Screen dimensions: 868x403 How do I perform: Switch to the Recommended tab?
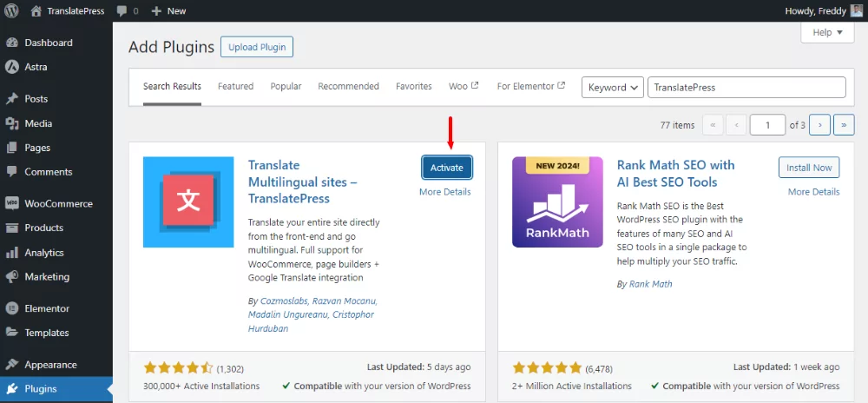click(x=349, y=86)
